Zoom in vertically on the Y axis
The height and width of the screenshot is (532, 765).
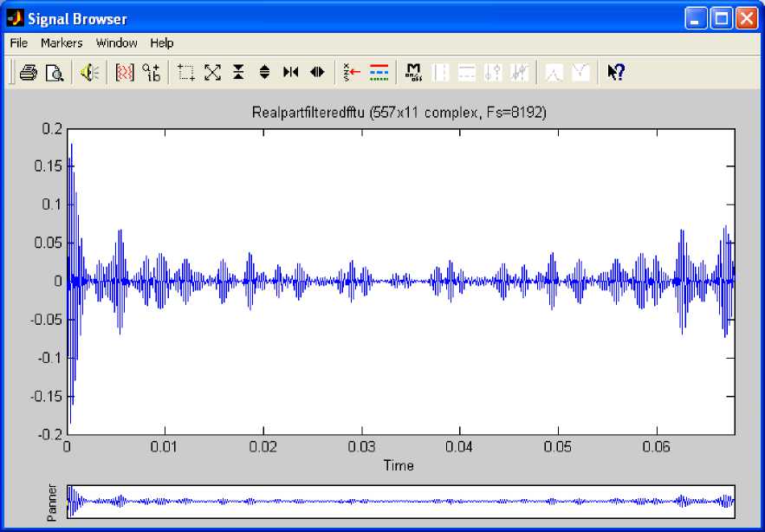click(238, 73)
